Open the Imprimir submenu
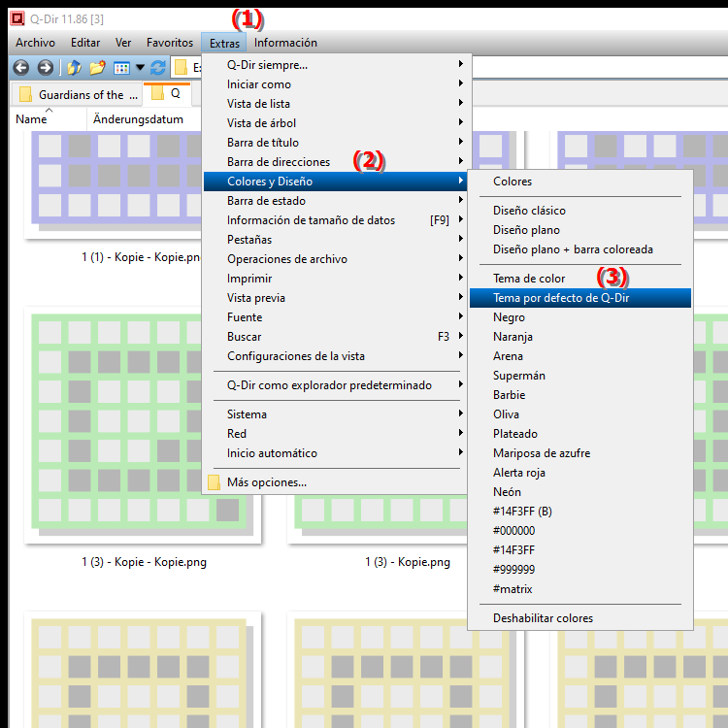 [335, 279]
